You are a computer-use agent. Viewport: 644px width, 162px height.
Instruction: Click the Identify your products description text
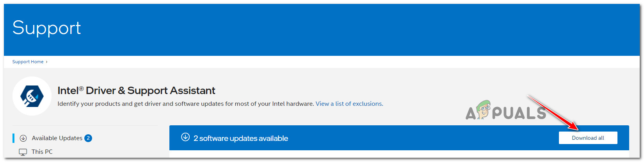coord(185,104)
